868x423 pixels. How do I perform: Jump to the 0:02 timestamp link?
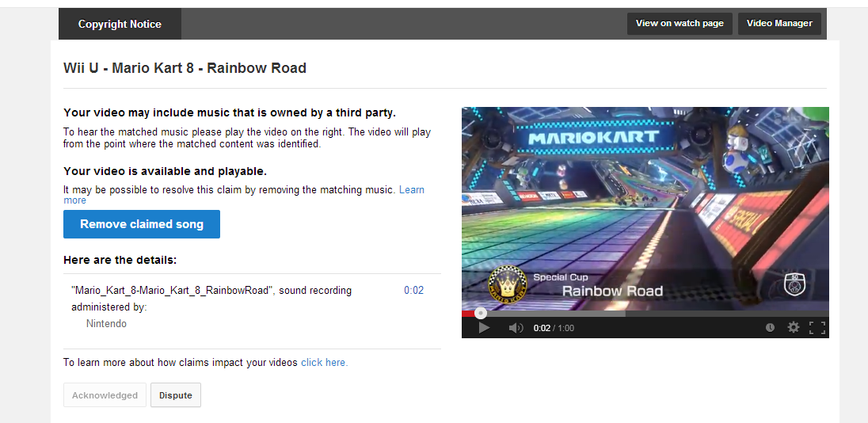[413, 290]
